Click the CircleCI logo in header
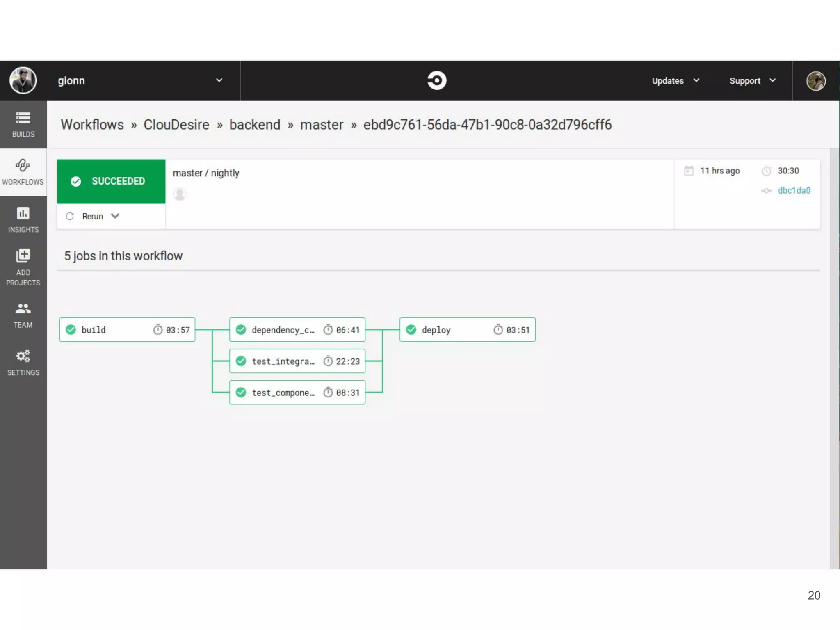Image resolution: width=840 pixels, height=630 pixels. click(436, 80)
